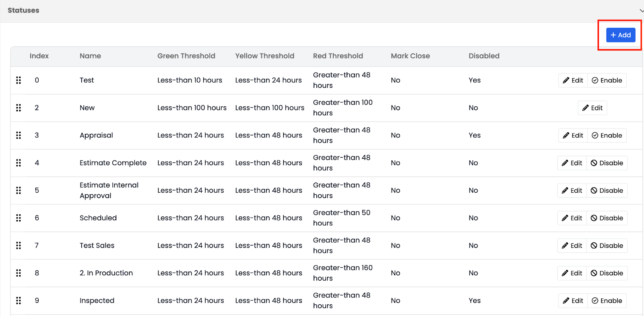Disable the Estimate Complete status

607,163
